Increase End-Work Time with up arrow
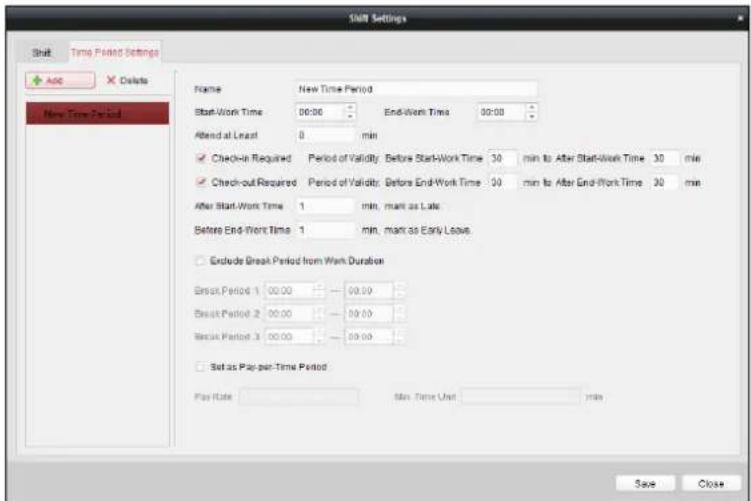The image size is (751, 501). pyautogui.click(x=532, y=108)
